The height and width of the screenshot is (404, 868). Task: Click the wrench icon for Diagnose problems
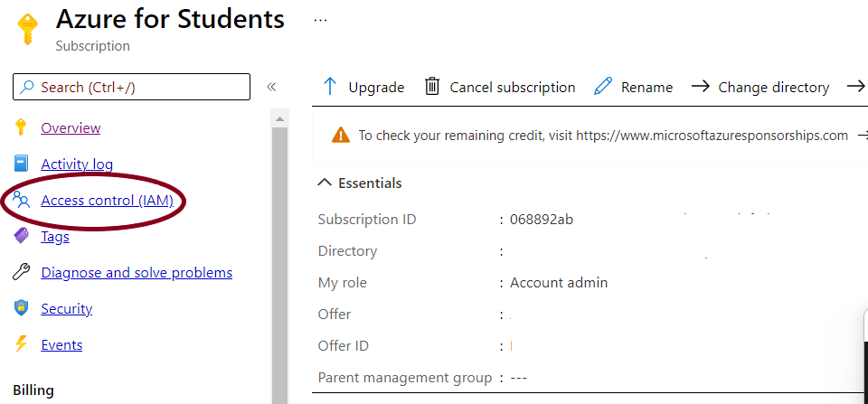[22, 272]
